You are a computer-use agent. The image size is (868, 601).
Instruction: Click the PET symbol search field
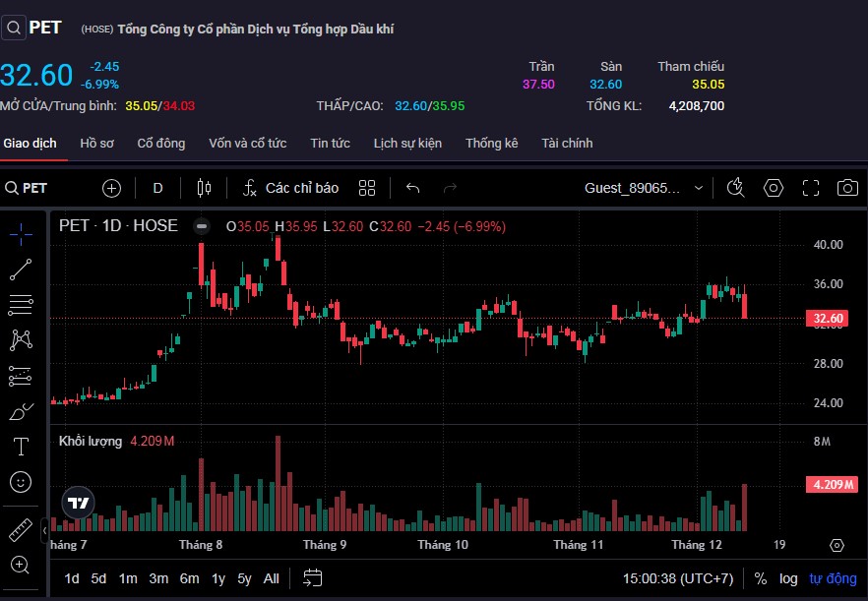pos(44,188)
